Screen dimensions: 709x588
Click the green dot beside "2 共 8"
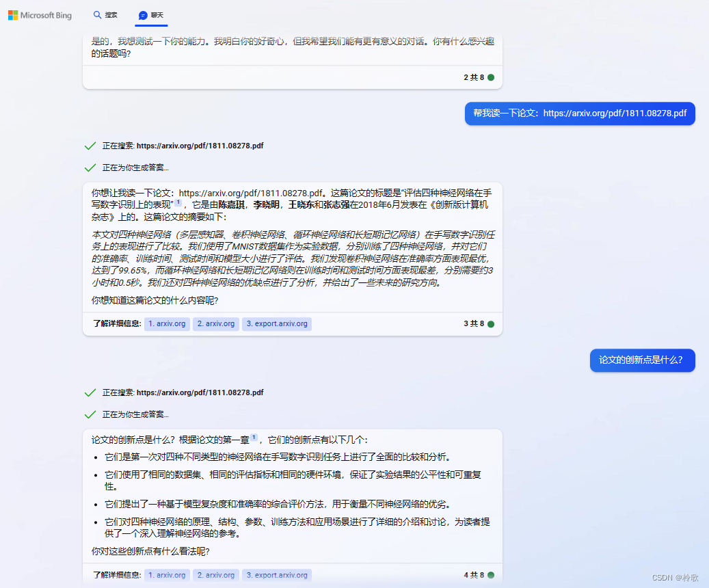pyautogui.click(x=491, y=77)
